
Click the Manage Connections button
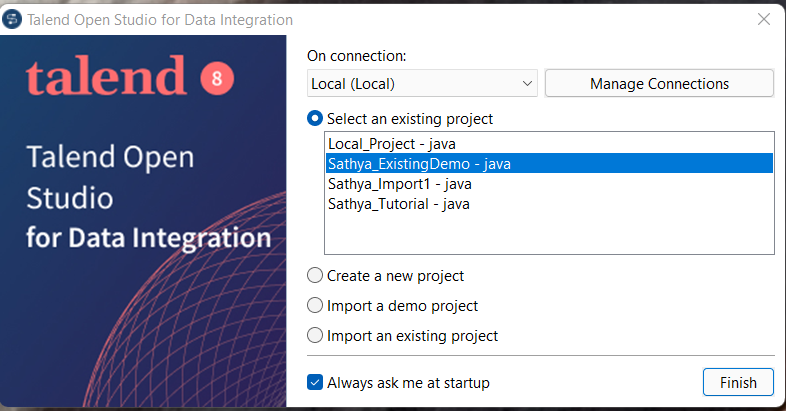point(659,84)
